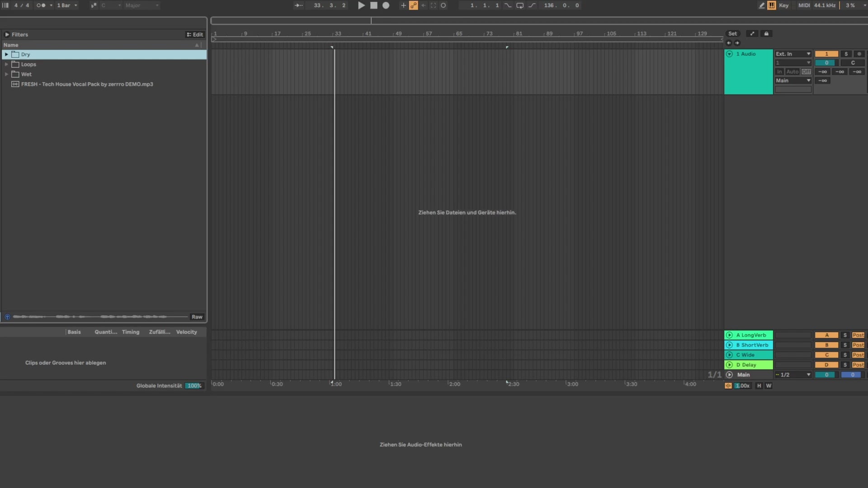Toggle the computer MIDI keyboard icon
Screen dimensions: 868x488
(772, 5)
